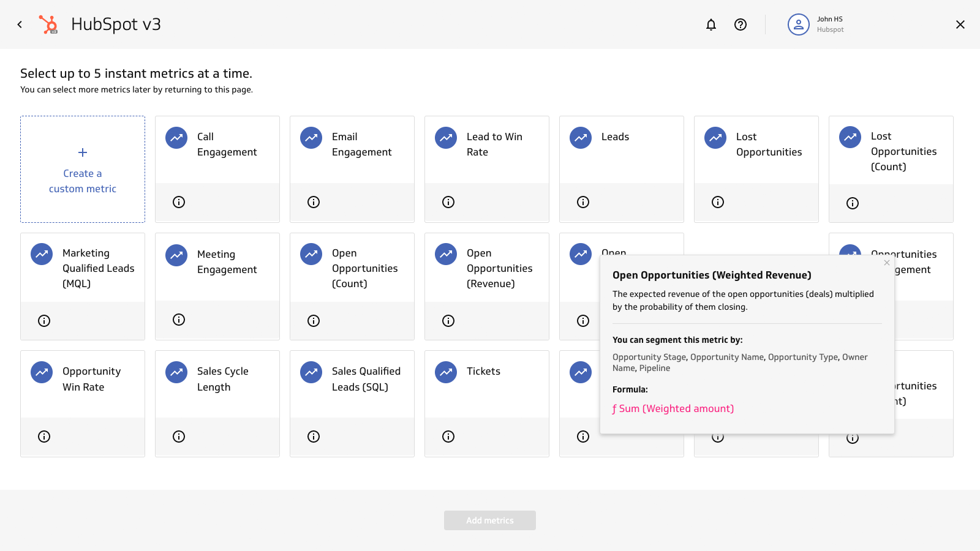
Task: Click the trend icon on Call Engagement card
Action: (176, 138)
